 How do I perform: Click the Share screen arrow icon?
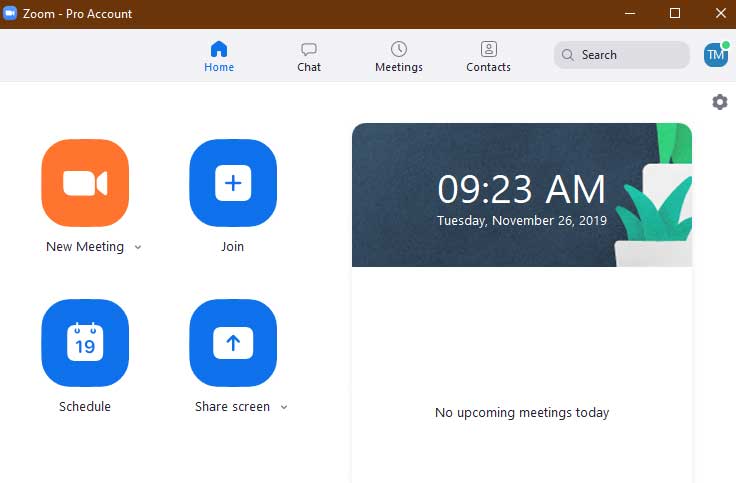[x=233, y=343]
